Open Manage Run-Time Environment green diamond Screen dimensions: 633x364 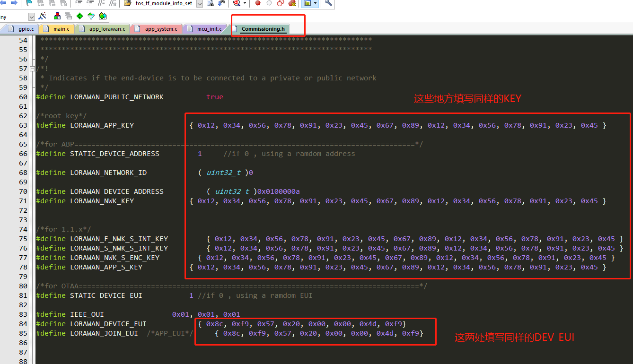79,16
